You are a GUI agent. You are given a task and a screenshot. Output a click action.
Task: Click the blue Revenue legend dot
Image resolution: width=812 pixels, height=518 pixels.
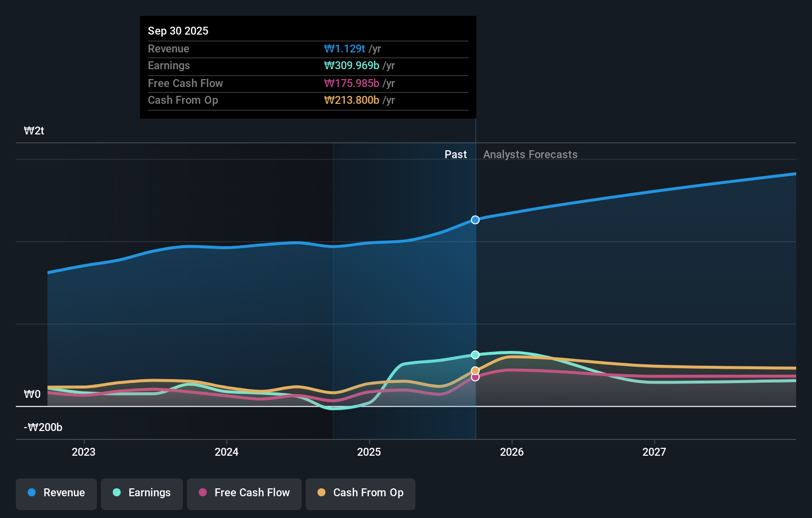pyautogui.click(x=33, y=493)
